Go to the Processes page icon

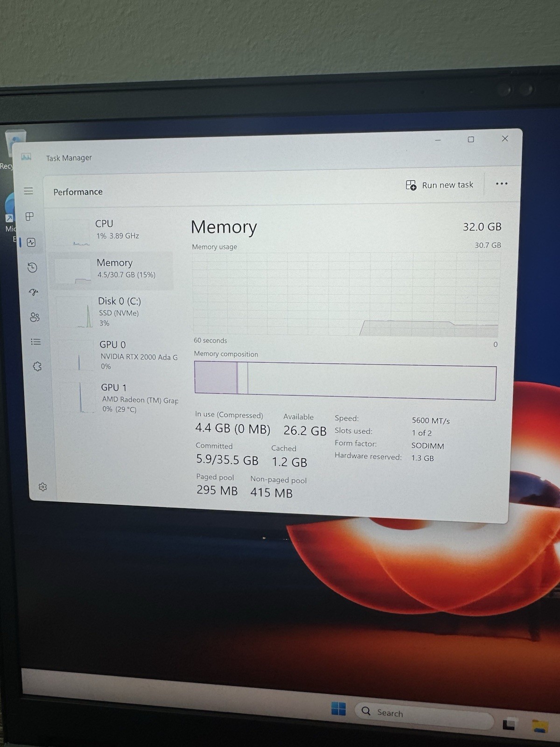coord(29,217)
